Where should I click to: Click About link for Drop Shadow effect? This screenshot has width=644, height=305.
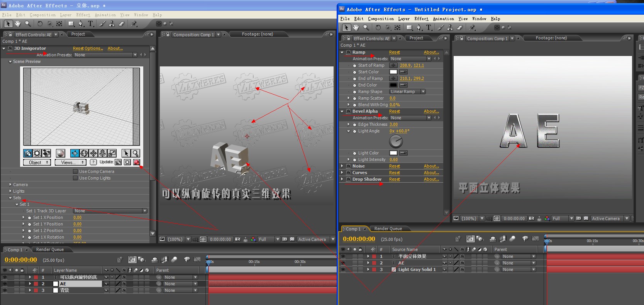tap(431, 179)
